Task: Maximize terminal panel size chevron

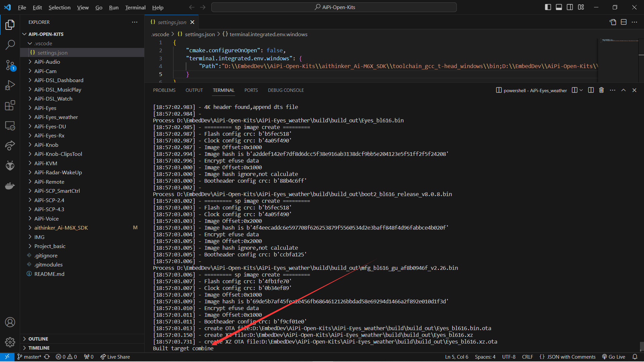Action: pos(624,90)
